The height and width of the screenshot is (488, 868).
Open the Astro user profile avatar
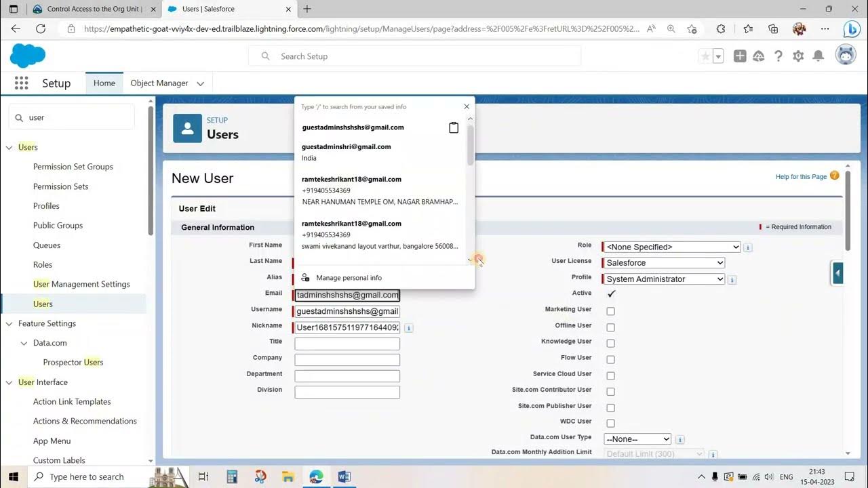[x=846, y=56]
